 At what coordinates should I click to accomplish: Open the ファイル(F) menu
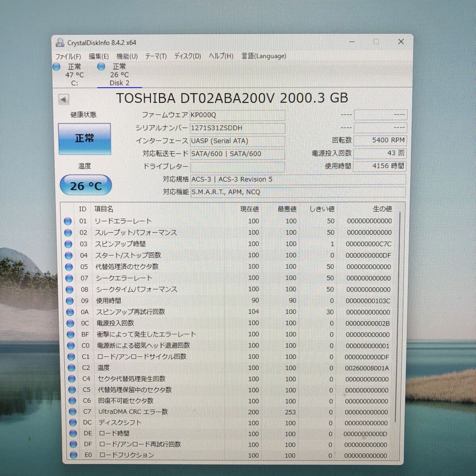[x=68, y=56]
